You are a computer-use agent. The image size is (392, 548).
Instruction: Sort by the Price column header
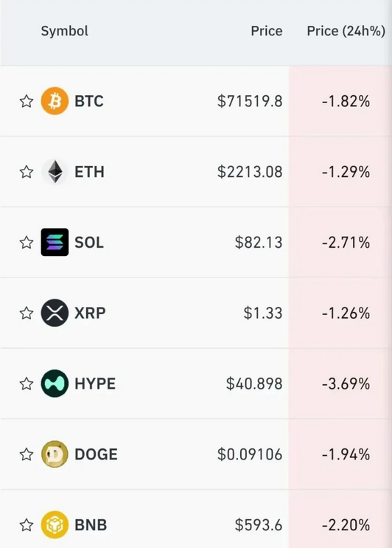click(267, 31)
